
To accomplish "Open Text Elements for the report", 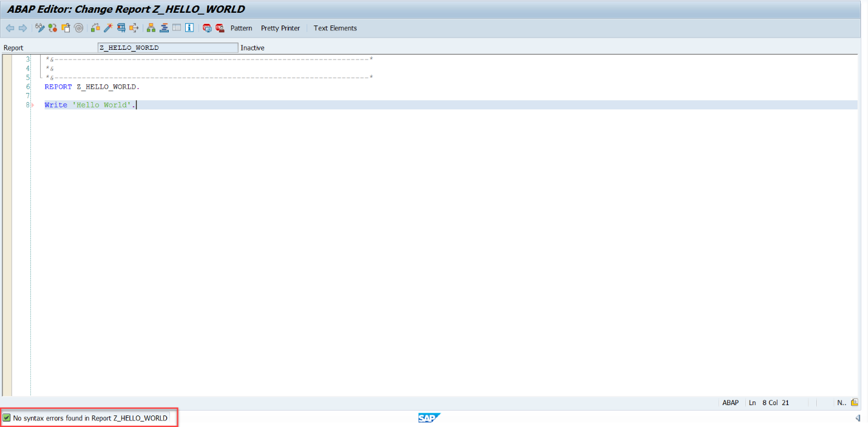I will pyautogui.click(x=334, y=27).
